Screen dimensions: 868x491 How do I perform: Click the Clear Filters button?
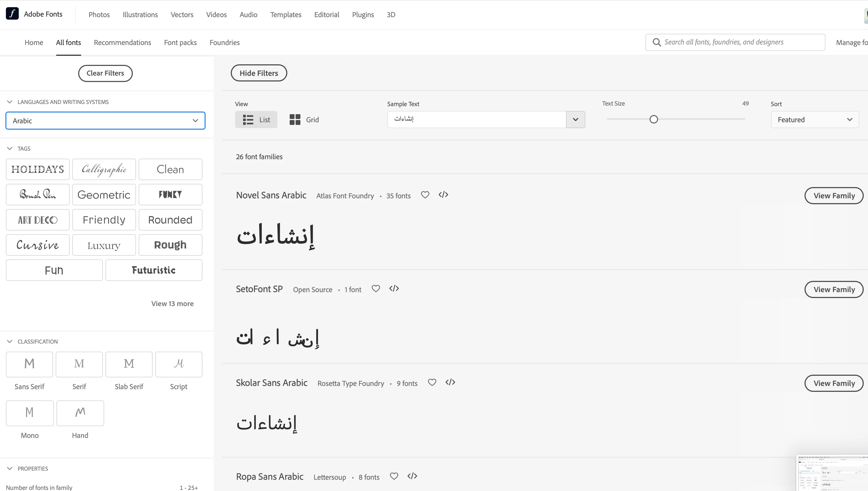[x=105, y=73]
